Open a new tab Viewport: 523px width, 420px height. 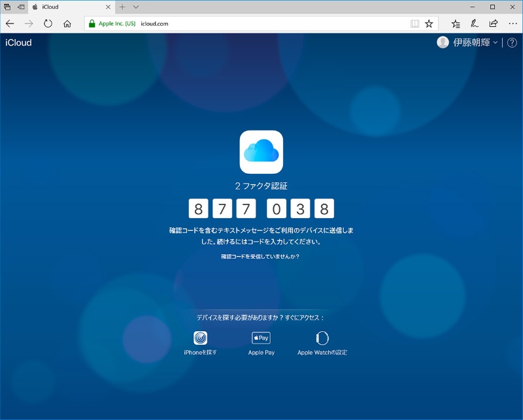click(122, 7)
